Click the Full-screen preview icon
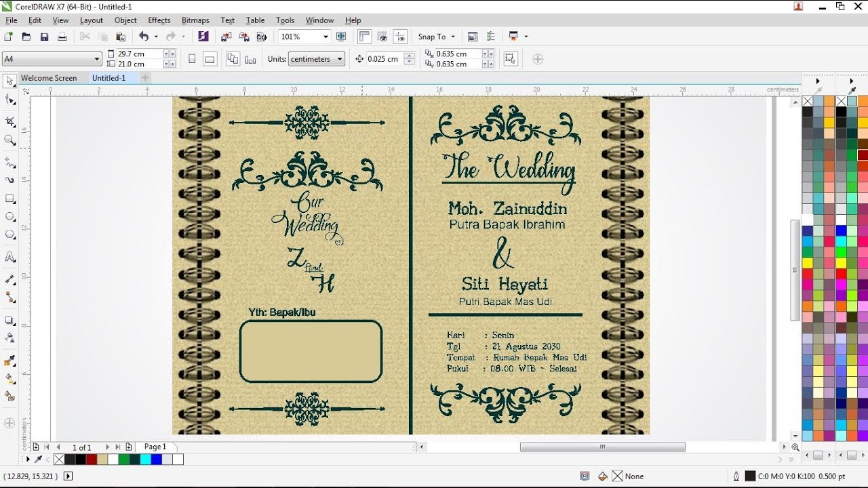The width and height of the screenshot is (868, 488). tap(341, 37)
